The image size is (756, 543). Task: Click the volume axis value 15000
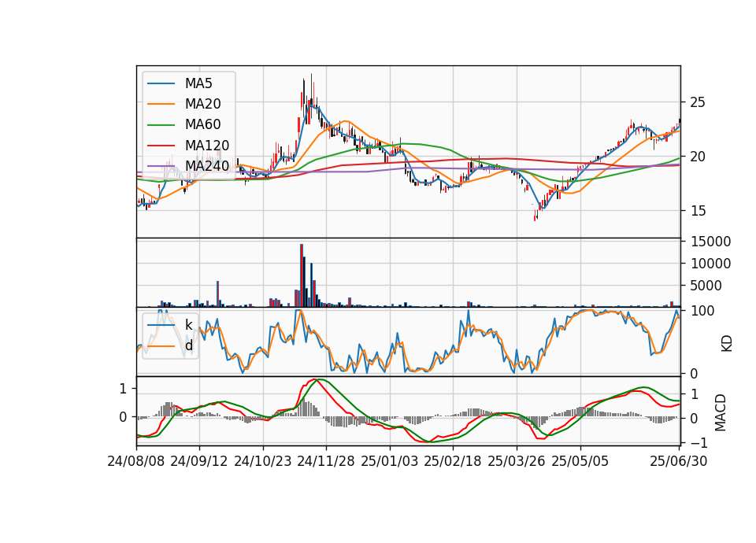click(710, 242)
